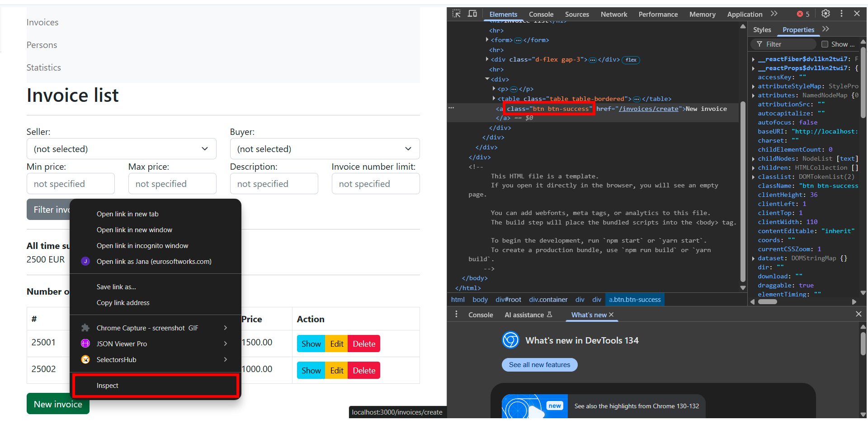Click the Min price input field
The height and width of the screenshot is (425, 868).
[71, 183]
